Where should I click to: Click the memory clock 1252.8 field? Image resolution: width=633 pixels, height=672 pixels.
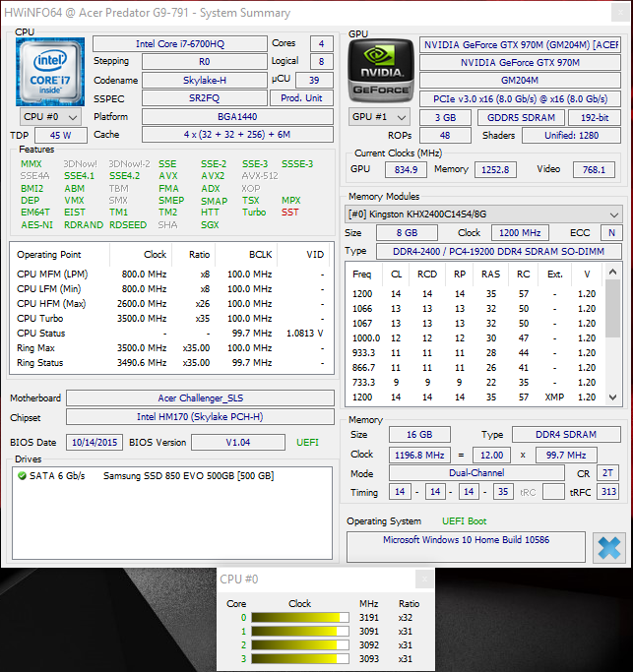click(x=495, y=169)
